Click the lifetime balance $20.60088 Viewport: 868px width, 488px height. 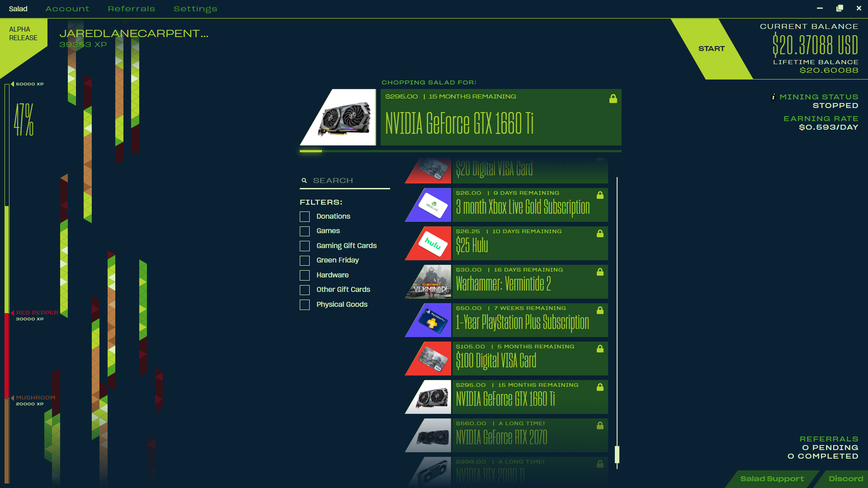tap(829, 70)
